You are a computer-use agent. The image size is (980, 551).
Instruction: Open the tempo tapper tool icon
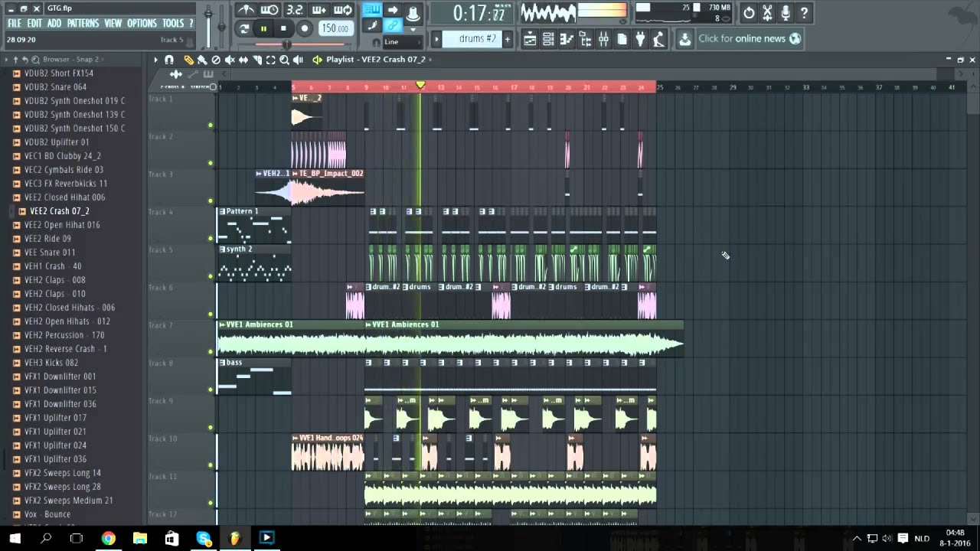click(x=659, y=39)
